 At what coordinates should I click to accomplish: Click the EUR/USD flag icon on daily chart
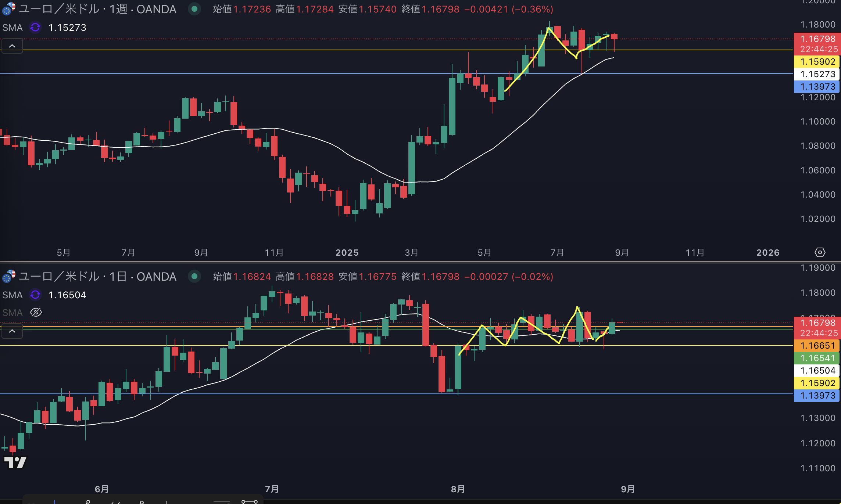click(8, 276)
